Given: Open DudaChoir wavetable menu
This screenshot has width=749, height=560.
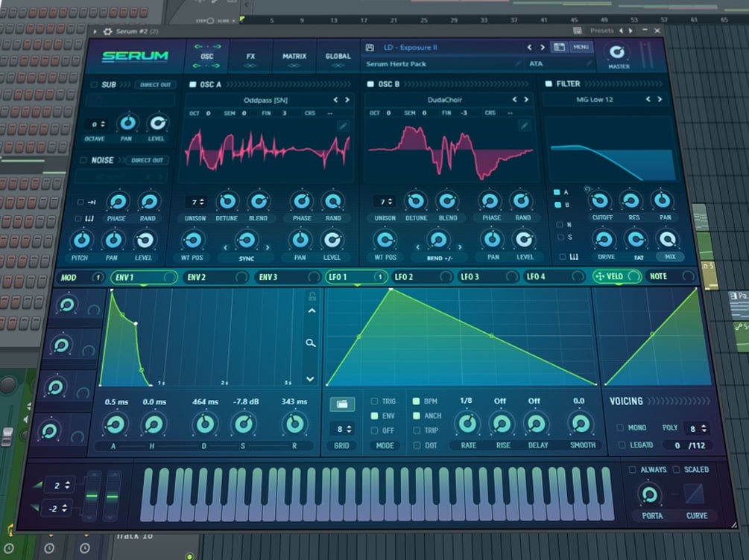Looking at the screenshot, I should pyautogui.click(x=445, y=100).
